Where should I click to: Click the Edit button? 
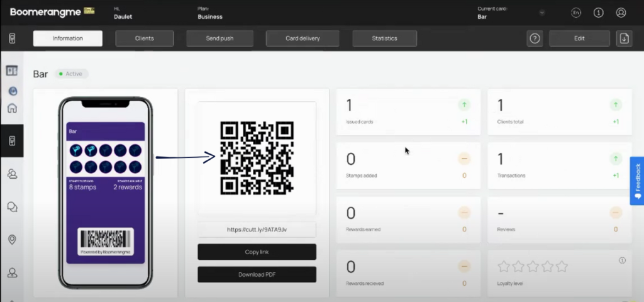[x=579, y=38]
